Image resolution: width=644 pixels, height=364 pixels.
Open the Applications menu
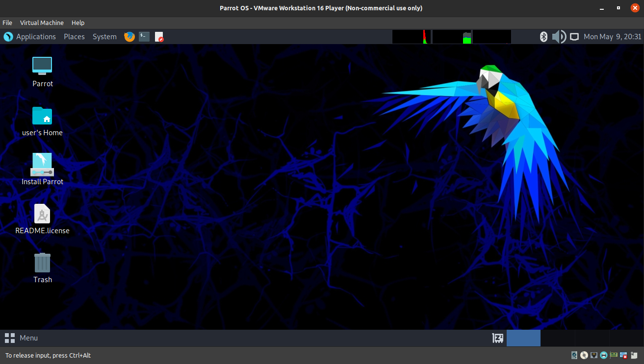(x=36, y=37)
